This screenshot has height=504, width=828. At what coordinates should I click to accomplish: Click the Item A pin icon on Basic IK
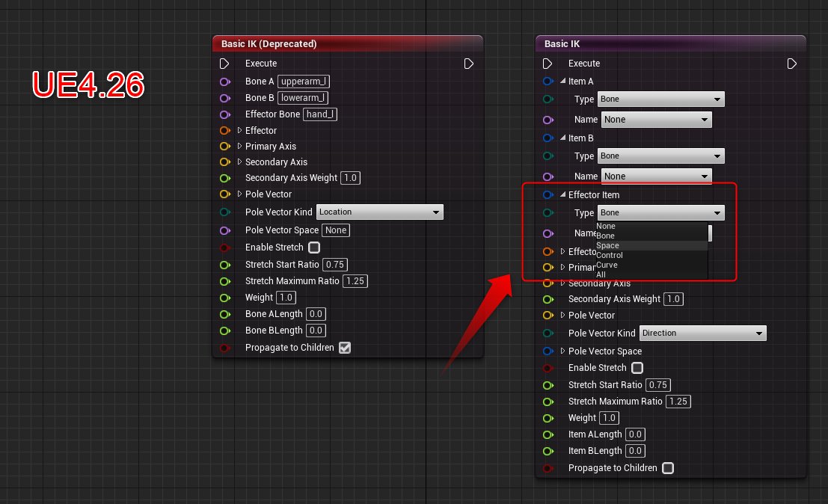[x=548, y=81]
